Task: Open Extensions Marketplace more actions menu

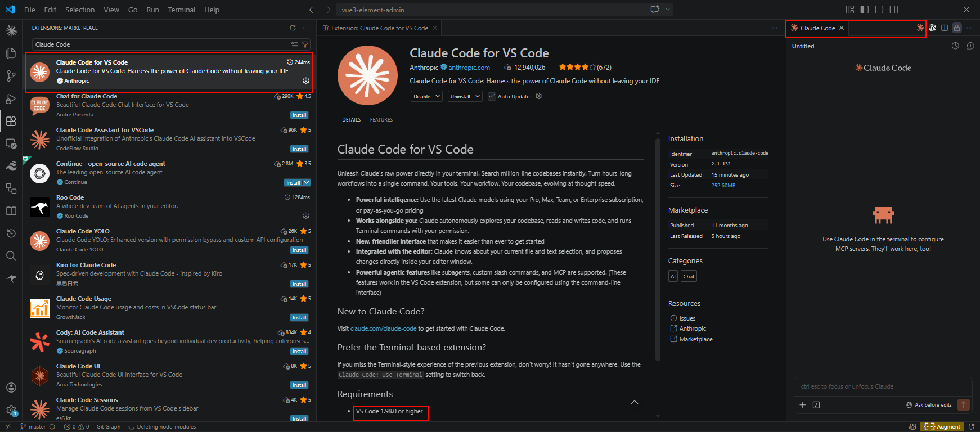Action: 305,28
